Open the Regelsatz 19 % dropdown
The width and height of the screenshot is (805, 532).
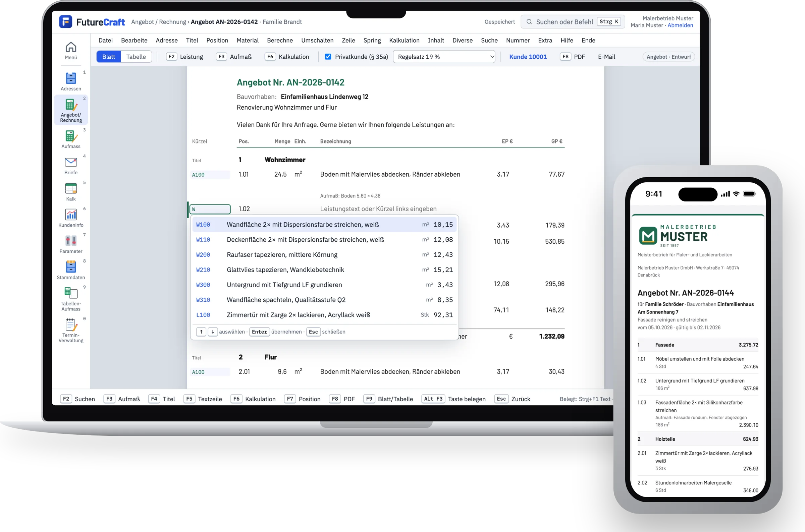(x=444, y=57)
